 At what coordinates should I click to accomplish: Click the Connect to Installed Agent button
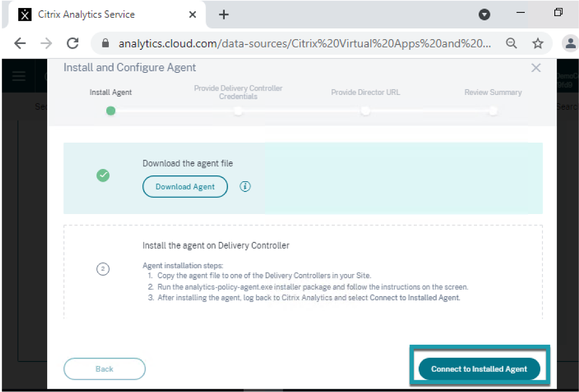(479, 369)
